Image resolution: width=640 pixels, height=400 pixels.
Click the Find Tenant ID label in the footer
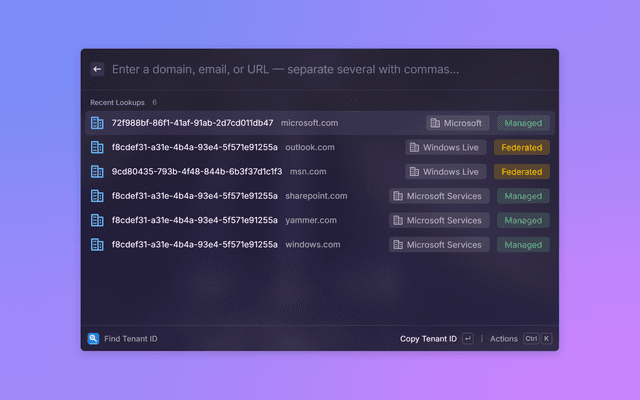point(131,339)
